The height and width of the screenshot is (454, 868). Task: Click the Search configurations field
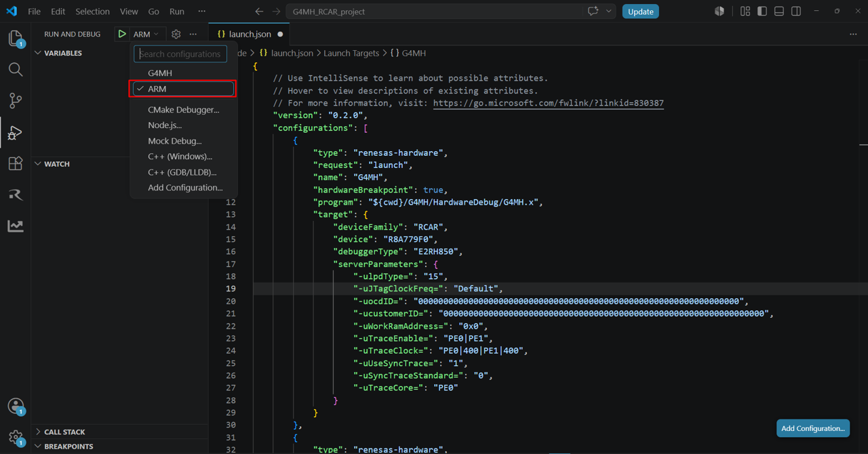(180, 54)
